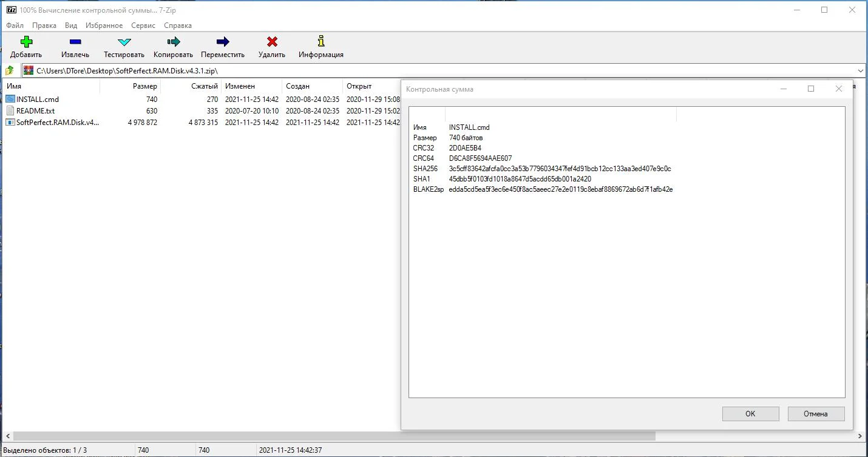Close the Контрольная сумма dialog
Image resolution: width=868 pixels, height=457 pixels.
coord(839,89)
